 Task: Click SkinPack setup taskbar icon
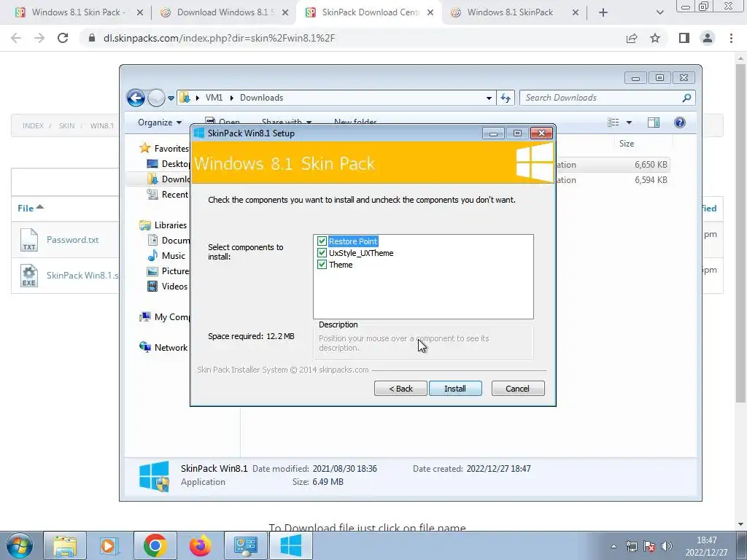(290, 545)
